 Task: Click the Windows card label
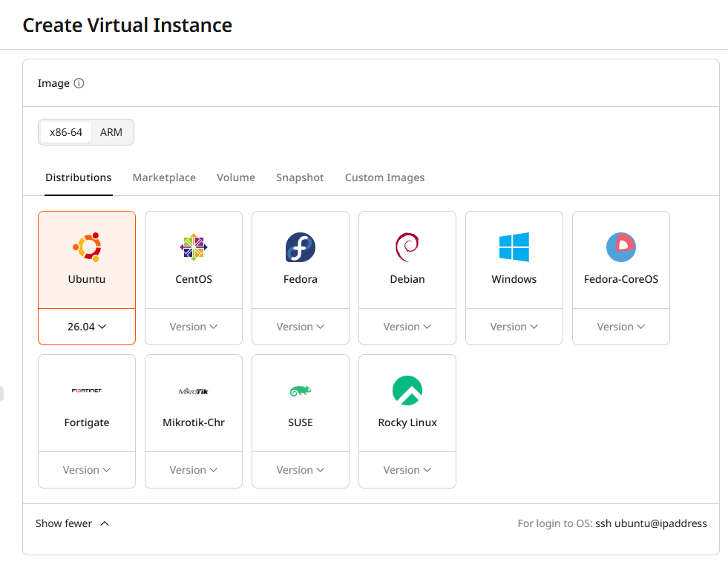(x=514, y=279)
